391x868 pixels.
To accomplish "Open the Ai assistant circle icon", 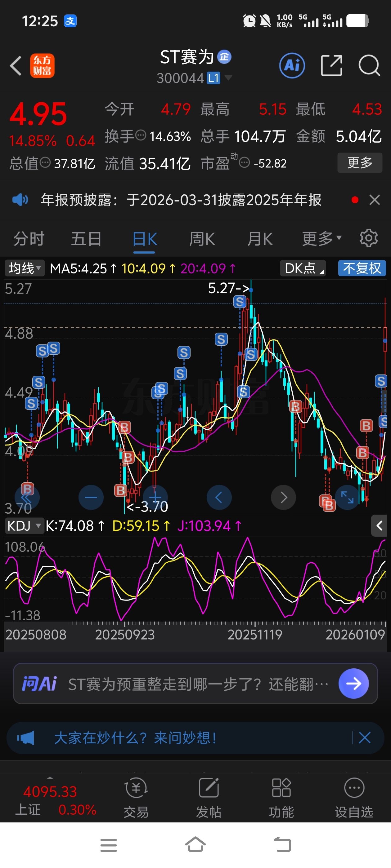I will coord(292,65).
